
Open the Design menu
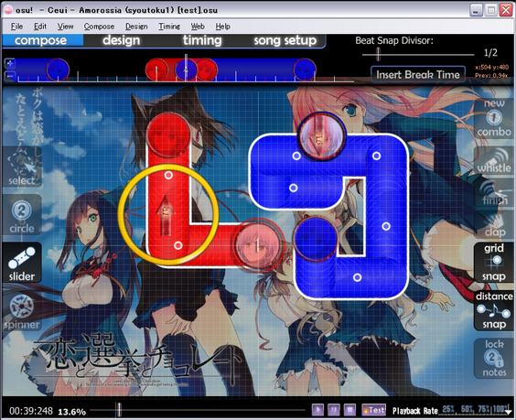[136, 27]
